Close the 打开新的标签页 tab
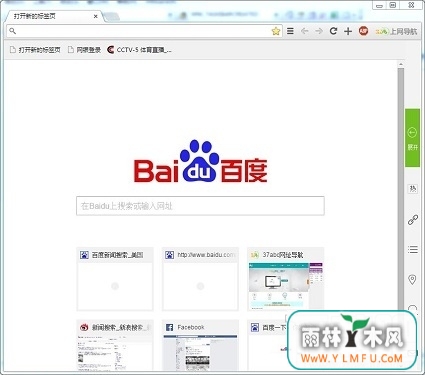Image resolution: width=425 pixels, height=375 pixels. click(x=96, y=16)
